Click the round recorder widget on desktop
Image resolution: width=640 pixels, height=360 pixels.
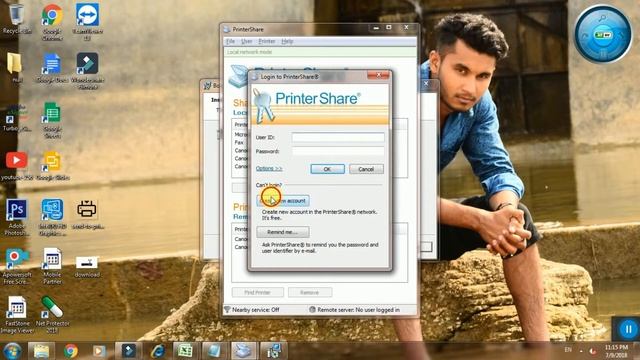(x=603, y=34)
